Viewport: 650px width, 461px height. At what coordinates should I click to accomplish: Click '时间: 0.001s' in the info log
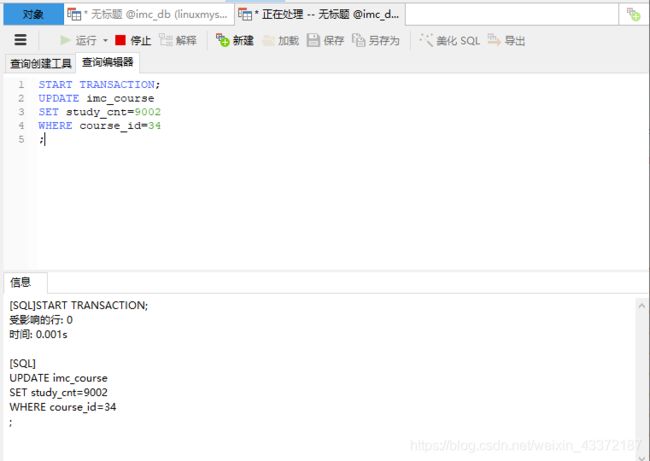pos(38,335)
